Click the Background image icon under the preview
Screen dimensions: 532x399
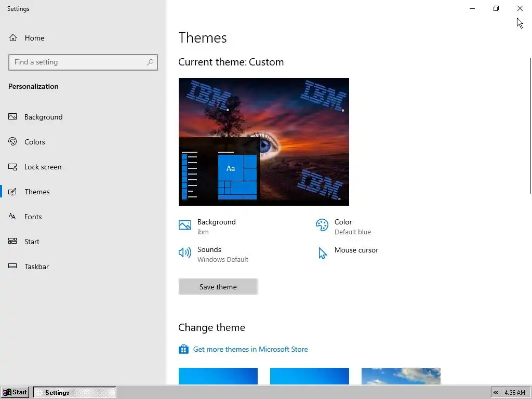(x=185, y=224)
